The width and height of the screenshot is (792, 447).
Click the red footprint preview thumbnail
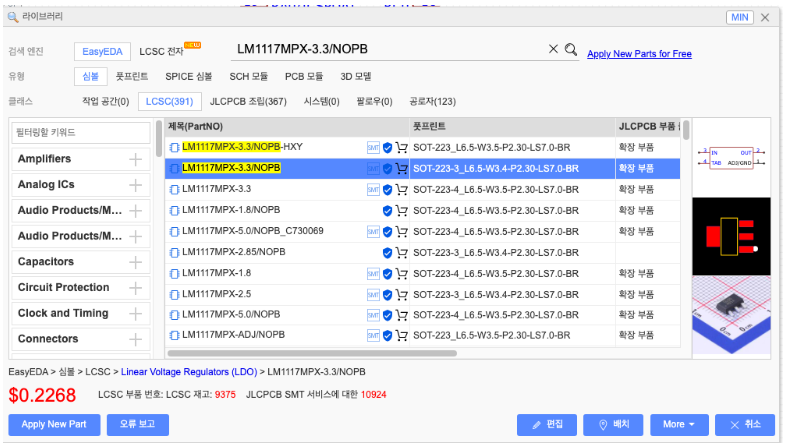coord(731,236)
